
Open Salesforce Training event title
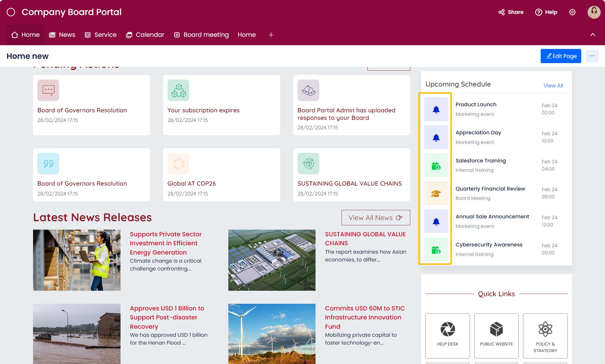point(481,161)
